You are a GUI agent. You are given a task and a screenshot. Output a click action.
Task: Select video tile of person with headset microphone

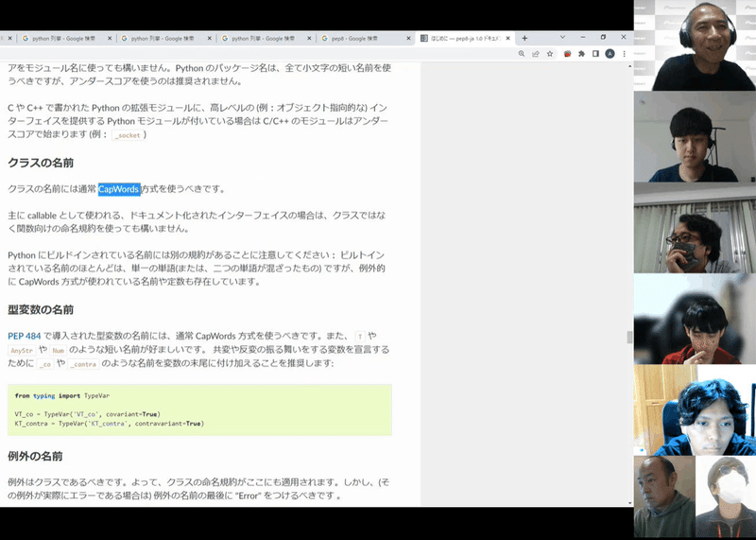pyautogui.click(x=695, y=136)
